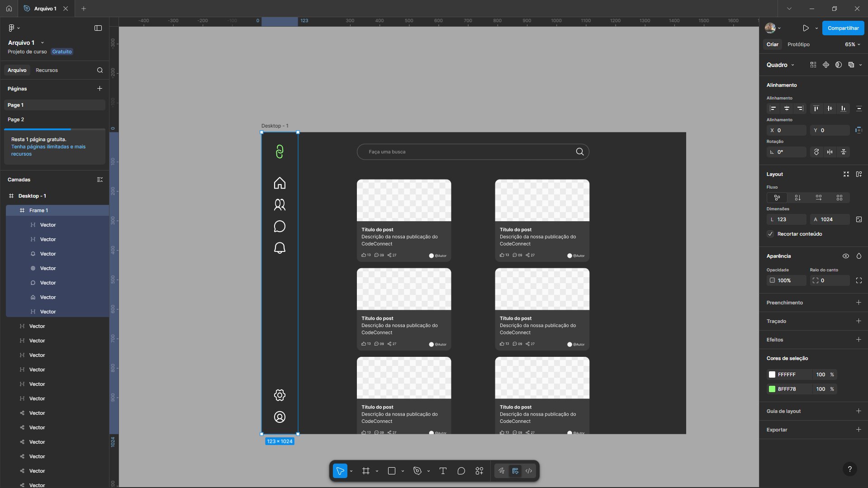Select free-form flow option in Fluxo

coord(777,198)
